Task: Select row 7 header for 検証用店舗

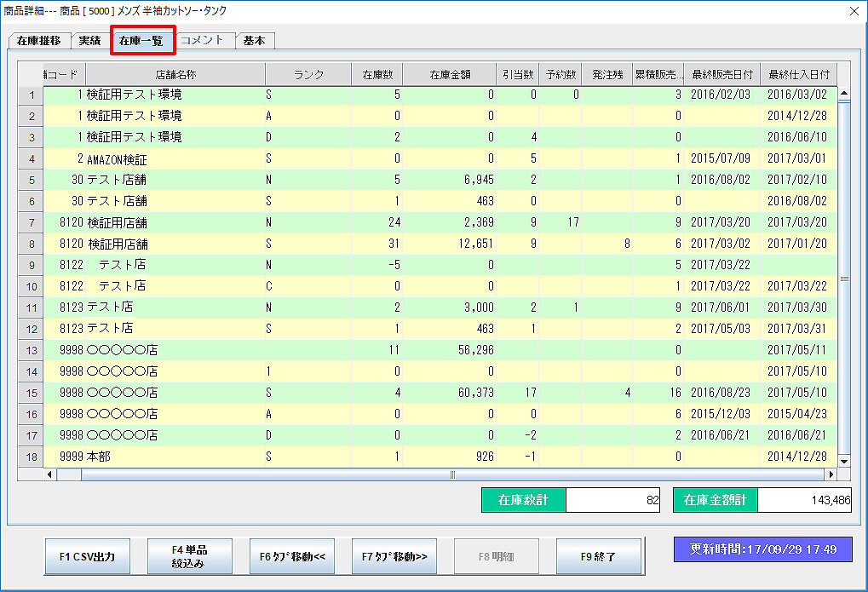Action: click(x=30, y=223)
